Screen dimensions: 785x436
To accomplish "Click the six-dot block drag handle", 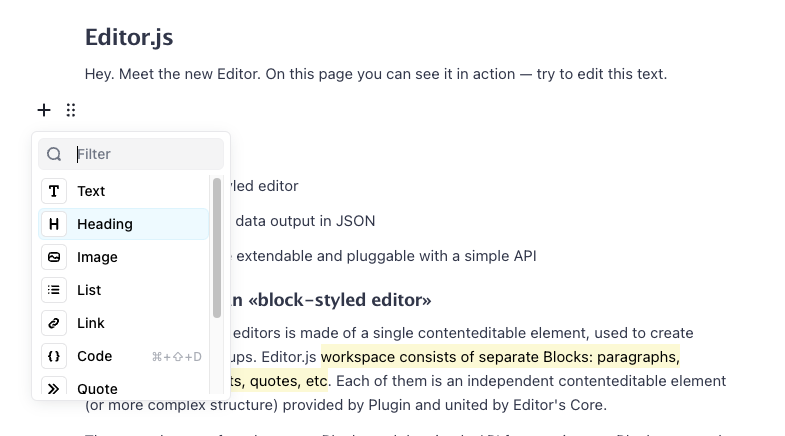I will tap(71, 110).
